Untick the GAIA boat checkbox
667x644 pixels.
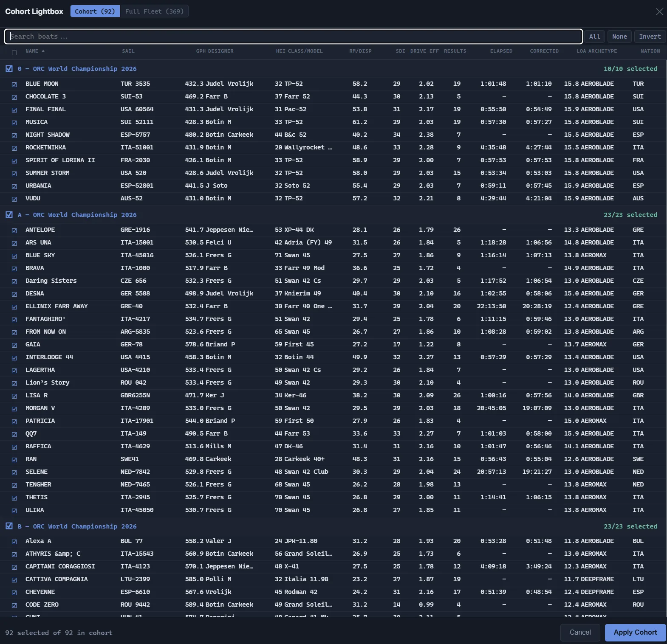point(14,345)
